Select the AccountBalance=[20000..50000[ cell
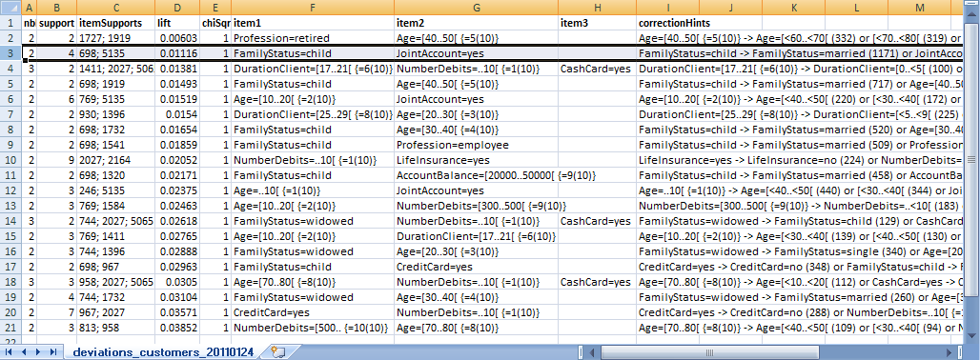Image resolution: width=980 pixels, height=360 pixels. [x=477, y=176]
